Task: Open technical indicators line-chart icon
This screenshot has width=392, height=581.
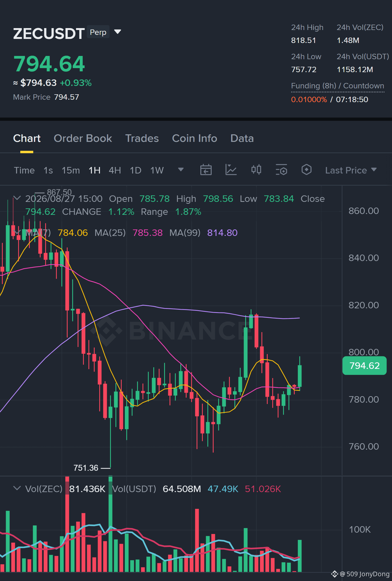Action: pyautogui.click(x=231, y=170)
